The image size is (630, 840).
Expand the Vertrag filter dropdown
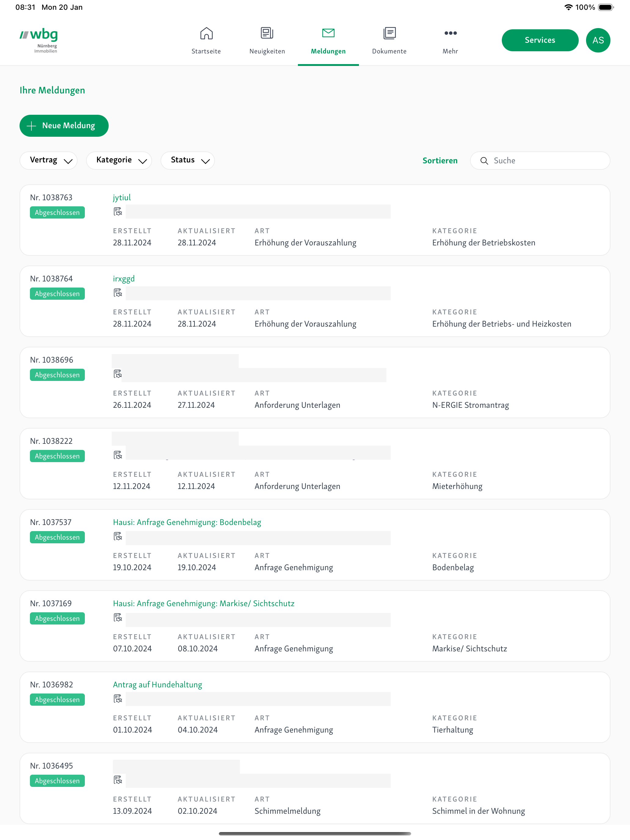pos(49,160)
